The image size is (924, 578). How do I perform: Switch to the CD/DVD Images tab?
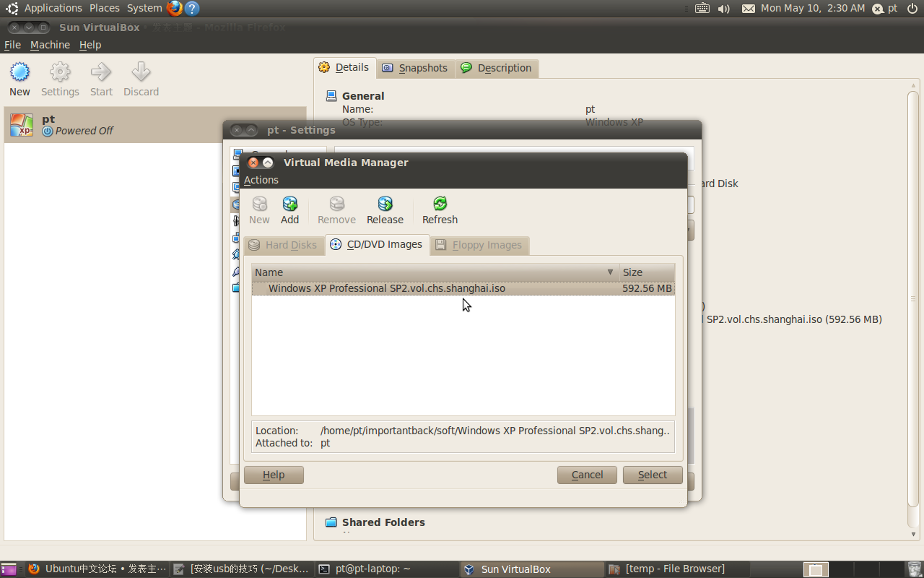377,244
